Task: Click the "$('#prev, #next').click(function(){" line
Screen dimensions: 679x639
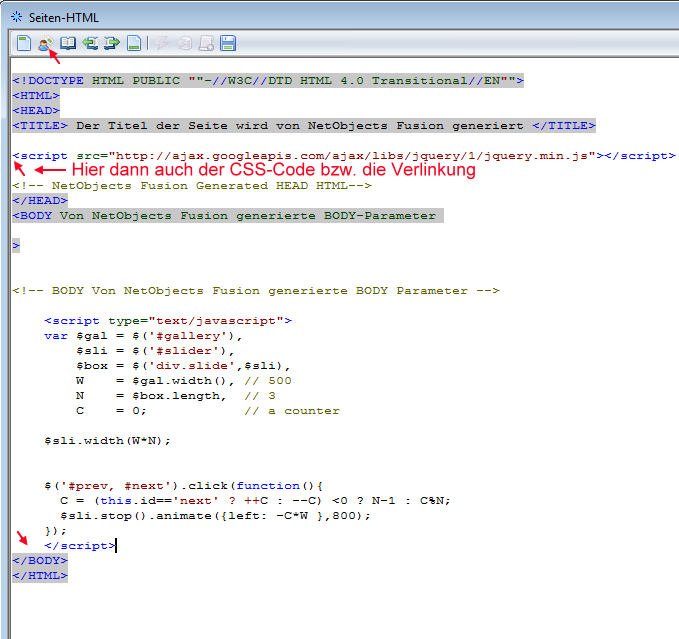Action: pos(184,486)
